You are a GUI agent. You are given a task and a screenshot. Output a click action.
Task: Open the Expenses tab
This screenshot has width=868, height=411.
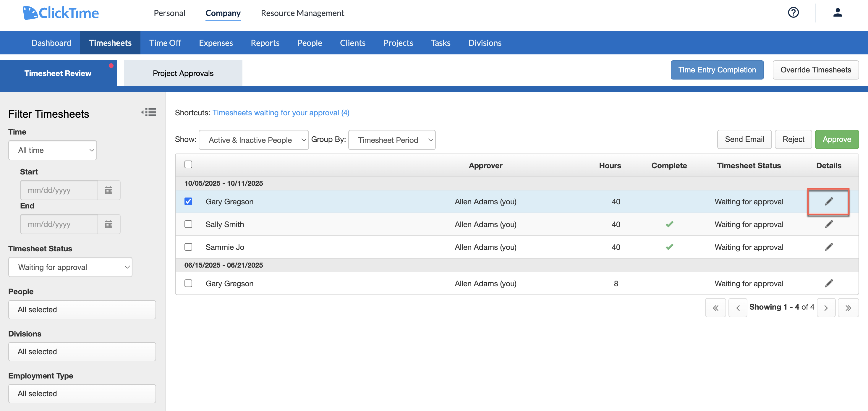pyautogui.click(x=216, y=43)
